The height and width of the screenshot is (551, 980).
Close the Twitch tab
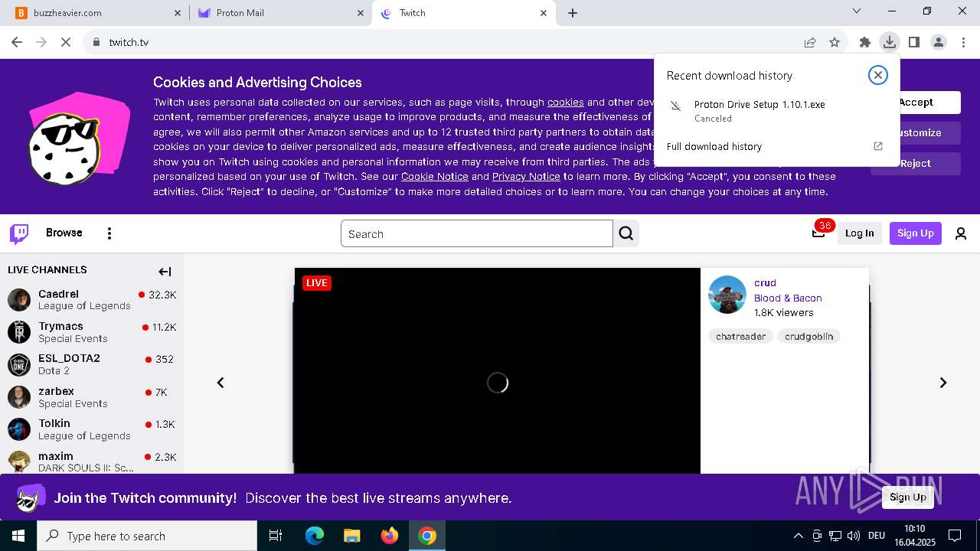(x=544, y=13)
